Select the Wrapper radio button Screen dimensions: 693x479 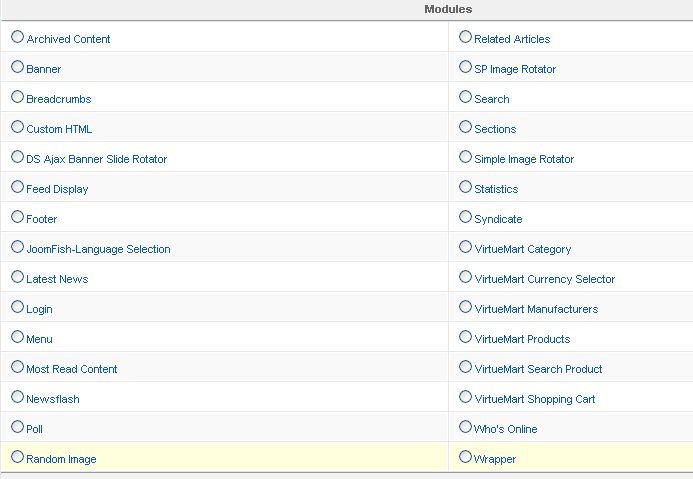(465, 456)
